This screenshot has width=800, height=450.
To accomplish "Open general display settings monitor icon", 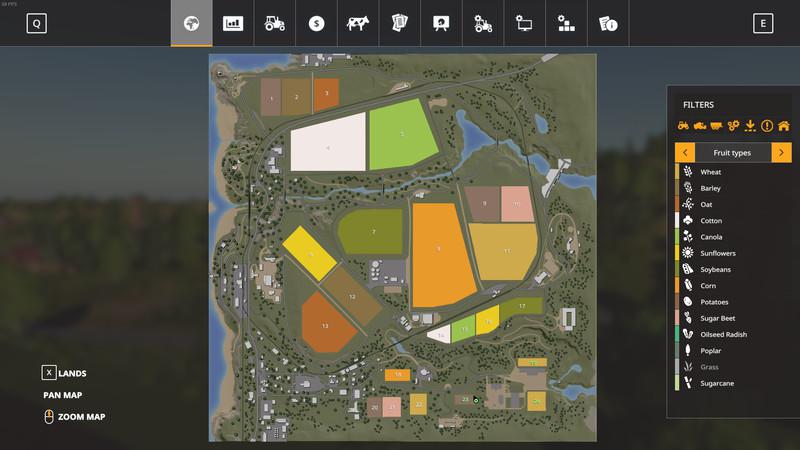I will (x=523, y=24).
